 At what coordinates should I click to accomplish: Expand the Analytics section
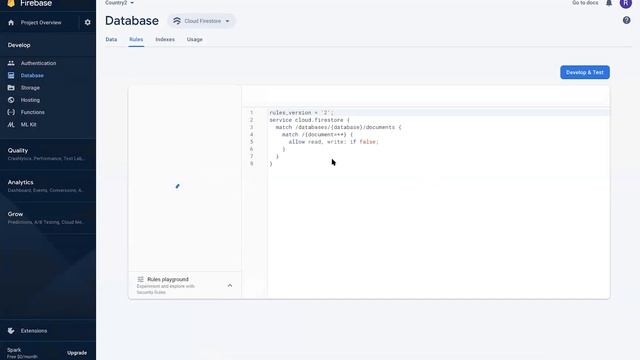point(48,186)
